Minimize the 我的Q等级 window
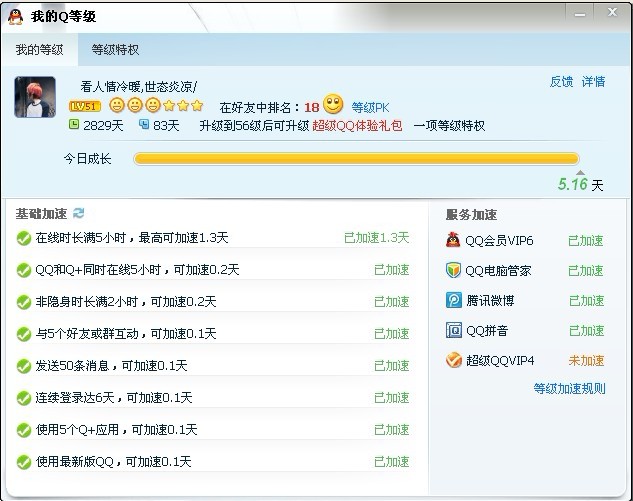The image size is (633, 501). click(x=580, y=14)
